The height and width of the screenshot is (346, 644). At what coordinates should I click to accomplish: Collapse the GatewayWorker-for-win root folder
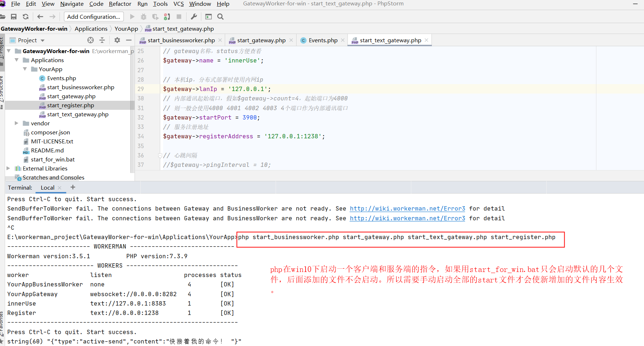9,51
